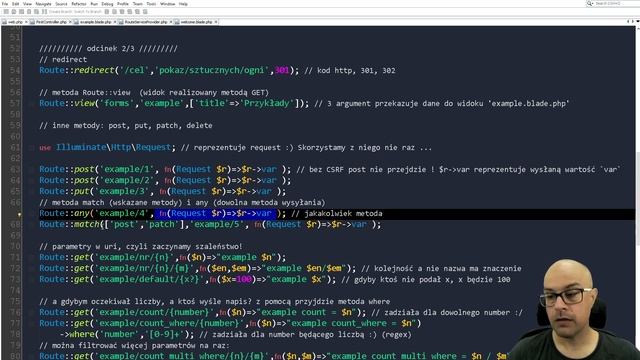Open the File menu
The height and width of the screenshot is (360, 640).
(x=5, y=4)
